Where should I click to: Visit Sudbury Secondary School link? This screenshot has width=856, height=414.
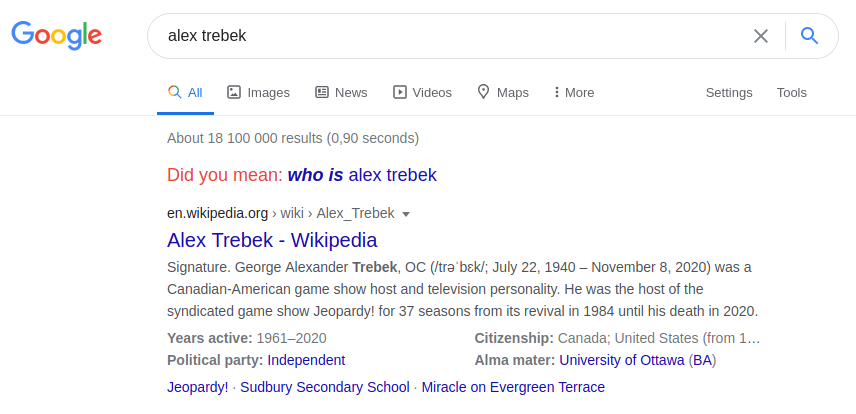coord(325,387)
